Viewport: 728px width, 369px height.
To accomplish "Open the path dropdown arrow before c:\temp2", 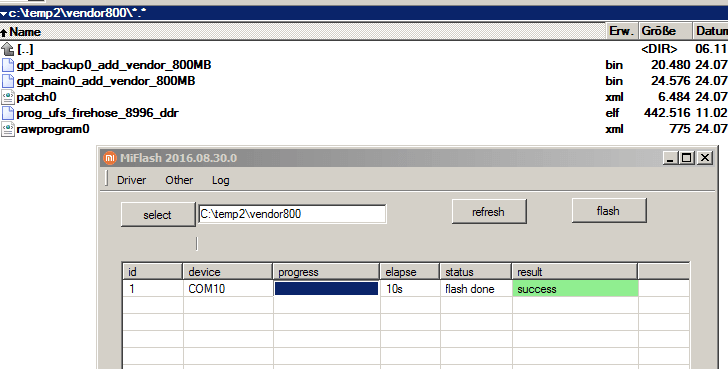I will point(4,13).
